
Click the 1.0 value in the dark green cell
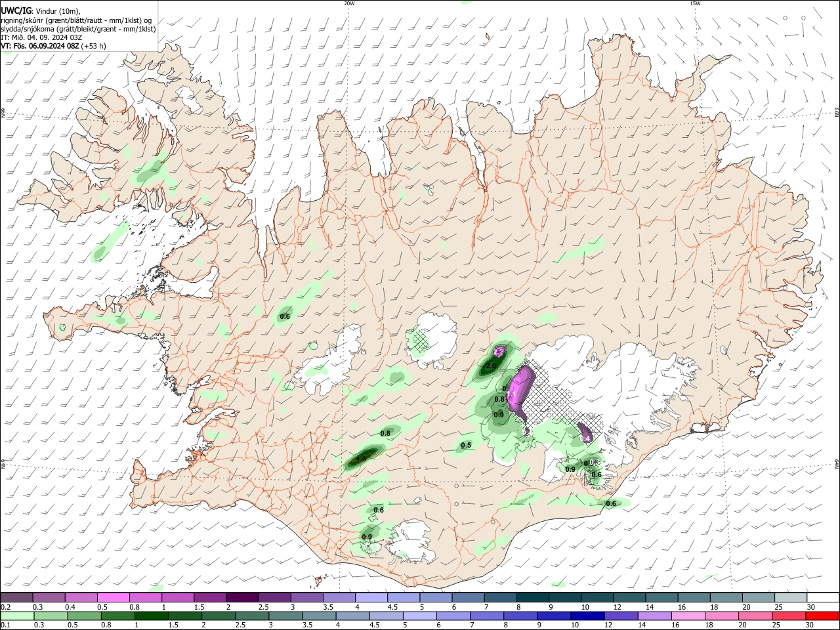[360, 459]
